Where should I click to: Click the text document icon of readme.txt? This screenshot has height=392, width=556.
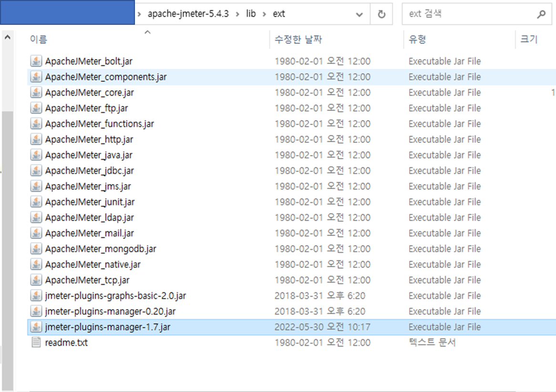(x=36, y=342)
